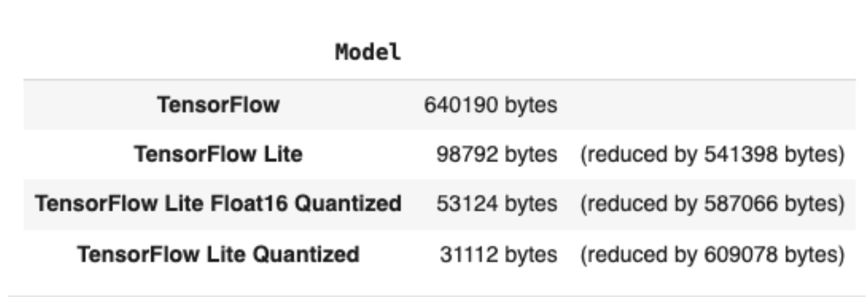Select the TensorFlow Lite Float16 Quantized label

(218, 204)
